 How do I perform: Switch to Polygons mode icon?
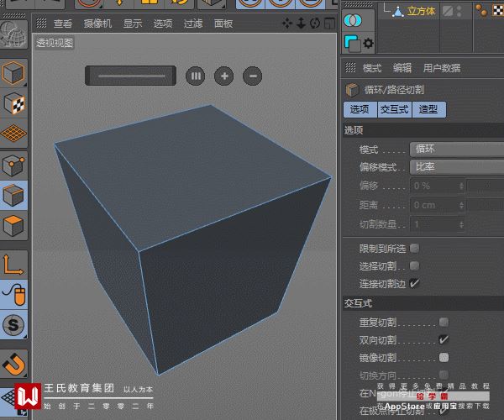[x=13, y=226]
